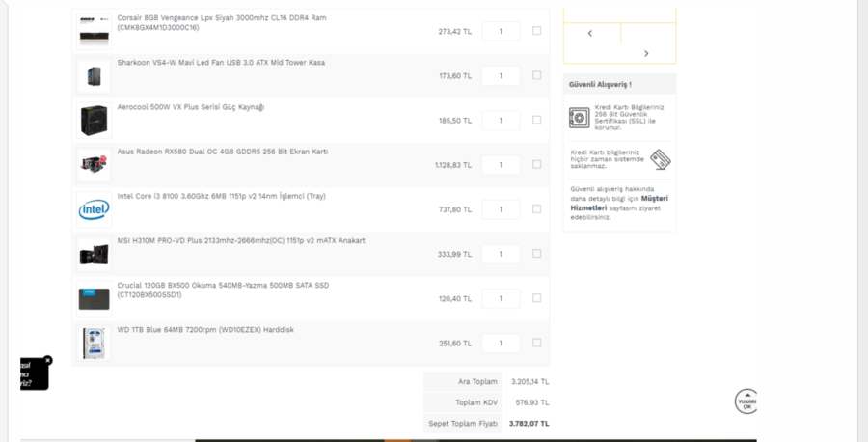Image resolution: width=868 pixels, height=442 pixels.
Task: Close the black popup widget
Action: [47, 360]
